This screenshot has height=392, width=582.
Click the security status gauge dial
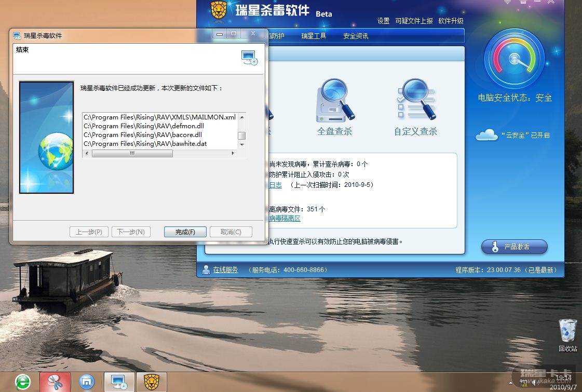(515, 59)
